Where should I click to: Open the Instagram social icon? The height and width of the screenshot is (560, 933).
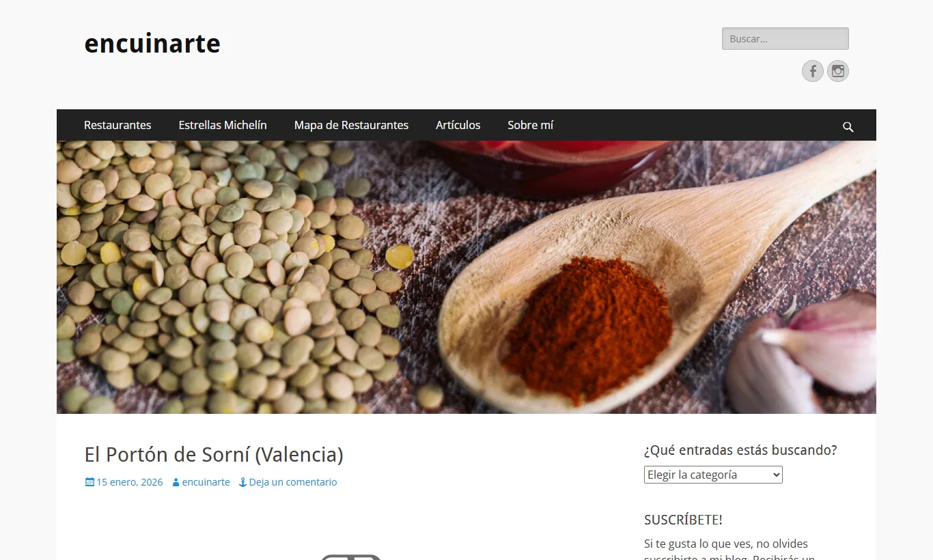pos(838,71)
